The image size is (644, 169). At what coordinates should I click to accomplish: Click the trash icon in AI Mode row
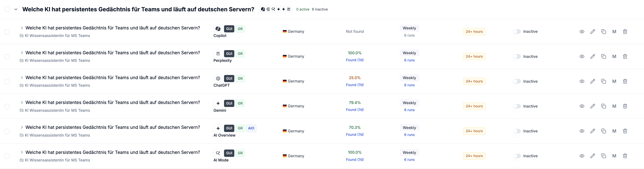pos(625,156)
